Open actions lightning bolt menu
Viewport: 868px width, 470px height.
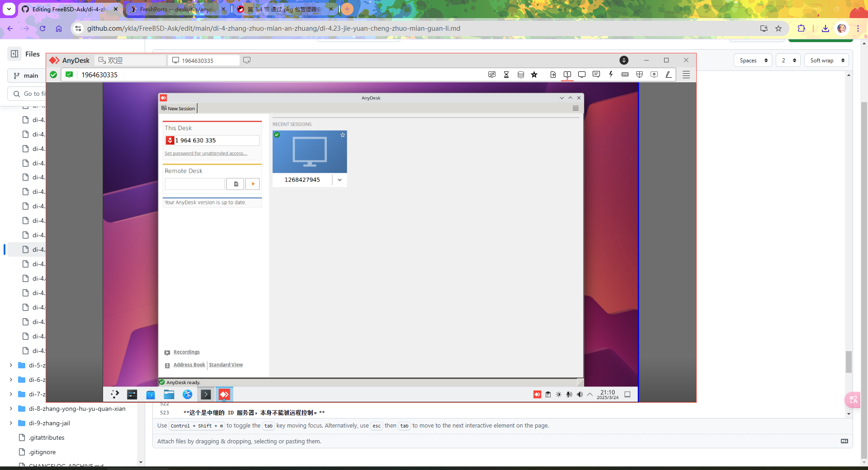(x=611, y=75)
